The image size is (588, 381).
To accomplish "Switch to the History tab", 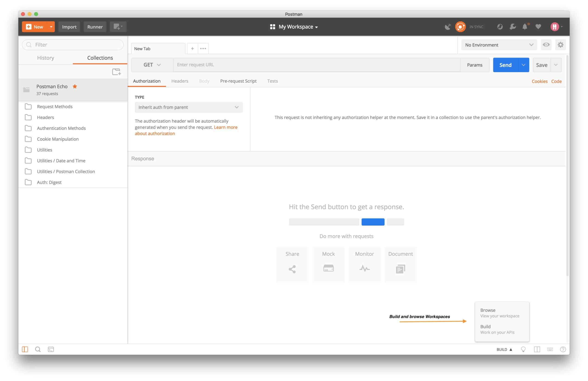I will (45, 58).
